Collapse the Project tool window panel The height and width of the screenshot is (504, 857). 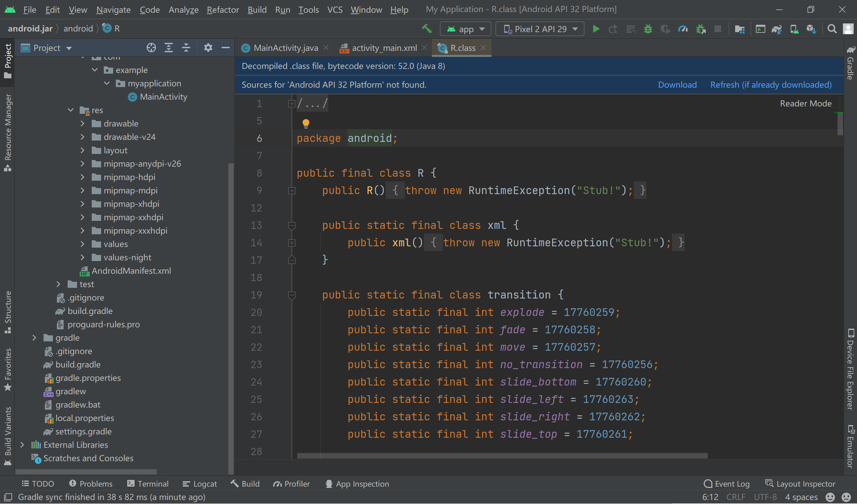pyautogui.click(x=225, y=48)
